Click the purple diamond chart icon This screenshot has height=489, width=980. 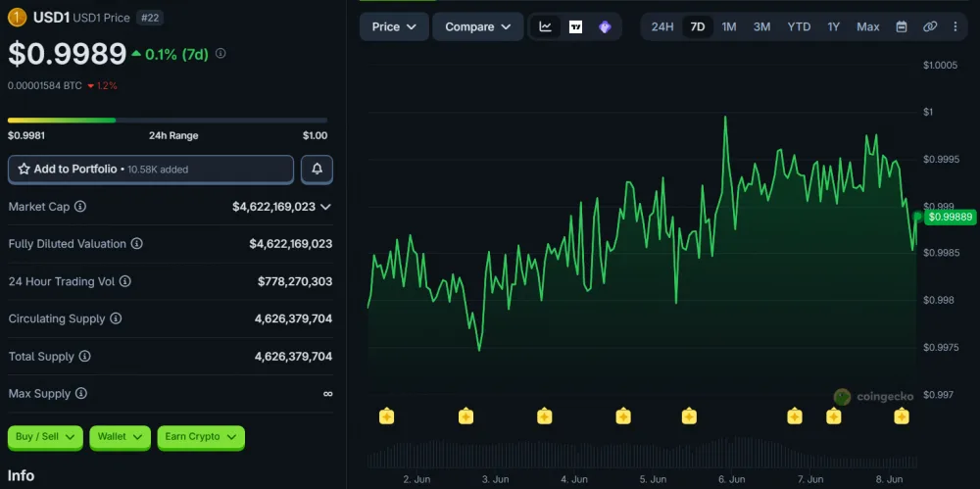click(605, 26)
